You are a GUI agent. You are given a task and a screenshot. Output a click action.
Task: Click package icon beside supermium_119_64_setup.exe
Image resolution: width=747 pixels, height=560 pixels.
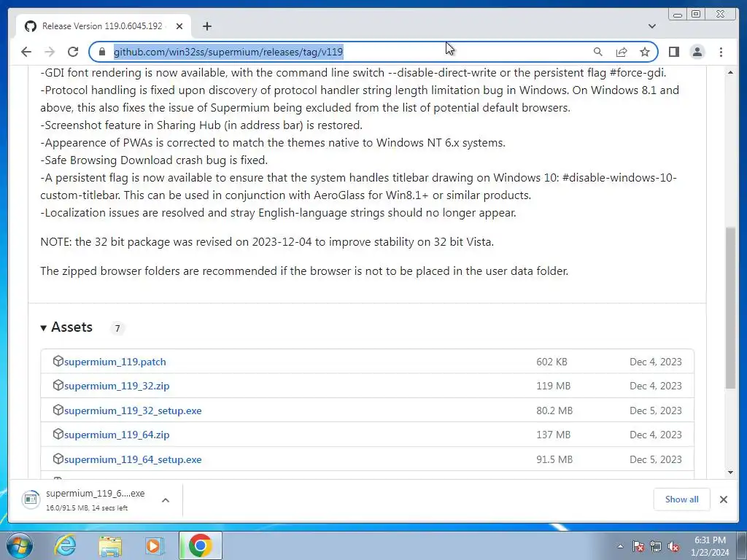tap(58, 459)
